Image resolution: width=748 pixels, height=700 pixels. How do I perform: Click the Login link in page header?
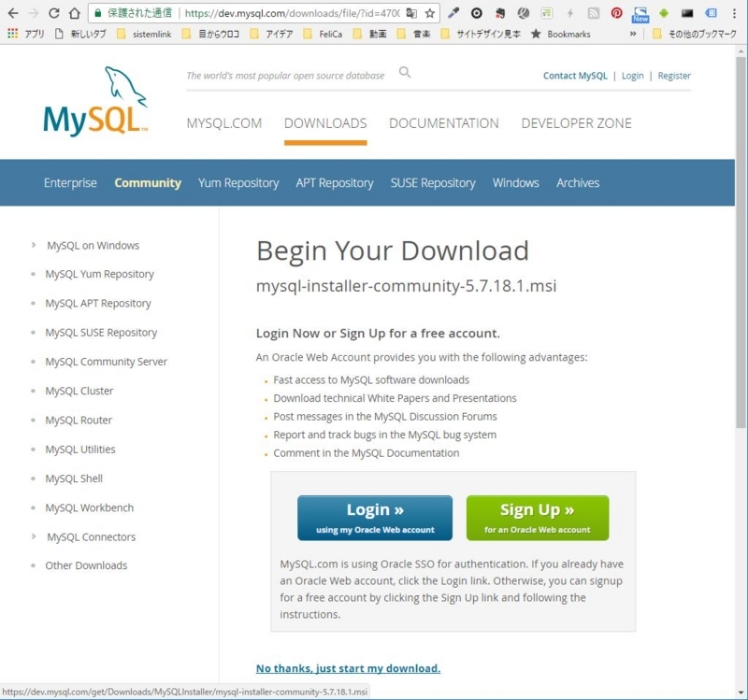coord(633,76)
